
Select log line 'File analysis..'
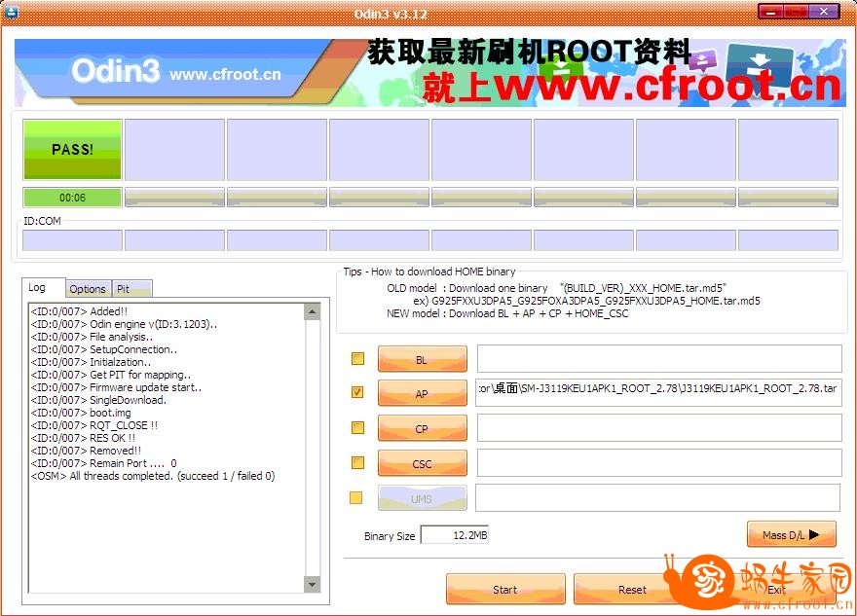click(x=92, y=337)
